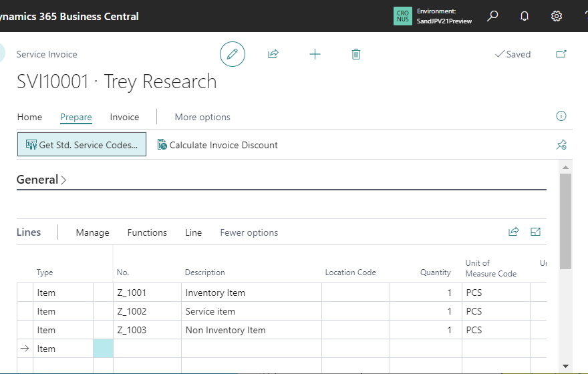Click Location Code cell of Z_1001 row
The image size is (588, 374).
[x=356, y=293]
